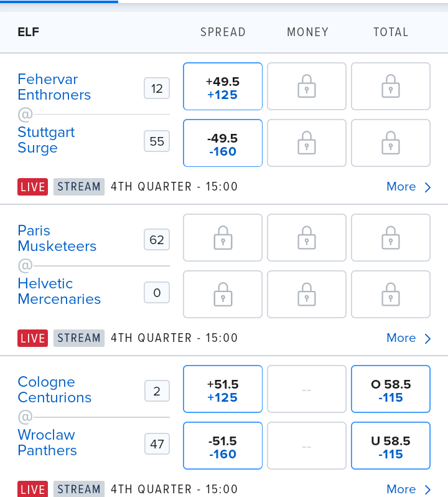The width and height of the screenshot is (448, 497).
Task: Open Cologne Centurions team link
Action: 55,389
